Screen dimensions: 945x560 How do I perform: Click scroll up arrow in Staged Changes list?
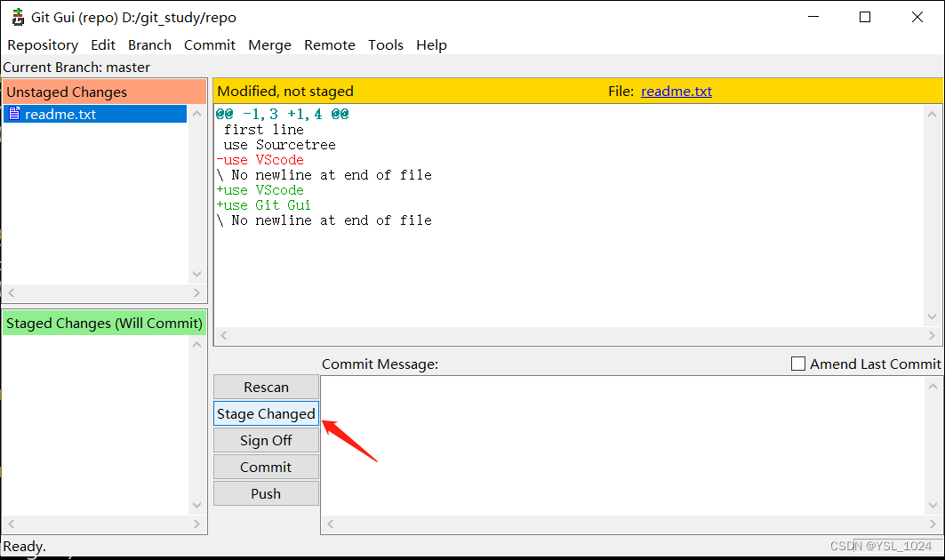click(197, 345)
